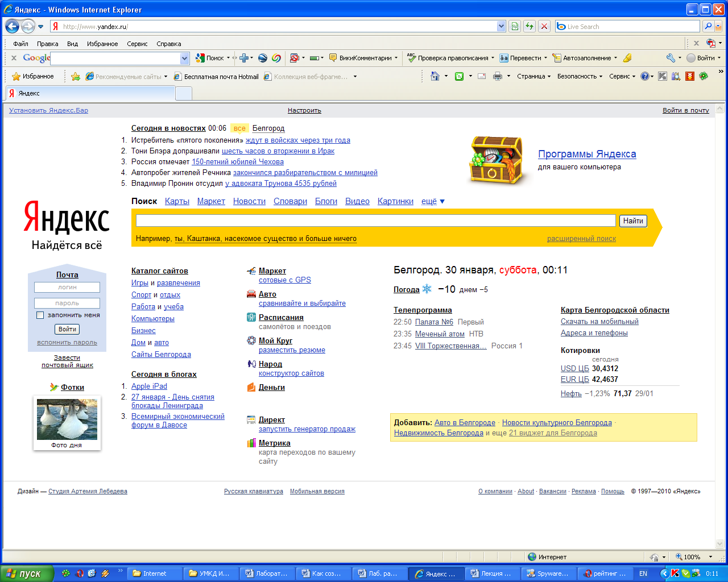
Task: Switch to 'Spyware...' taskbar window
Action: [x=549, y=573]
